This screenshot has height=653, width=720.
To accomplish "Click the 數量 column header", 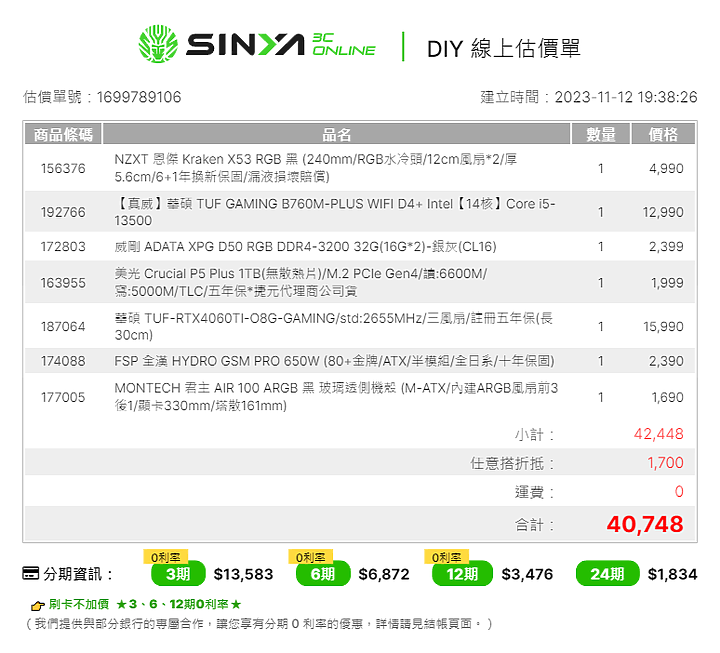I will click(601, 134).
